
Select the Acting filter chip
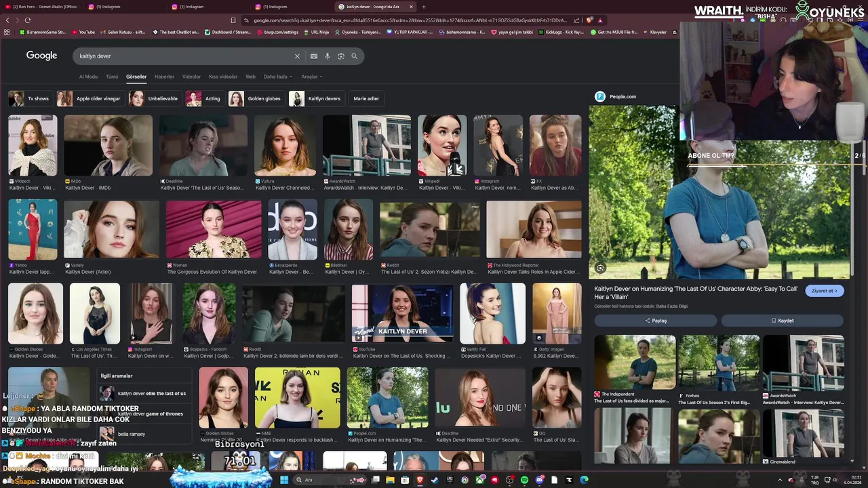pyautogui.click(x=204, y=98)
